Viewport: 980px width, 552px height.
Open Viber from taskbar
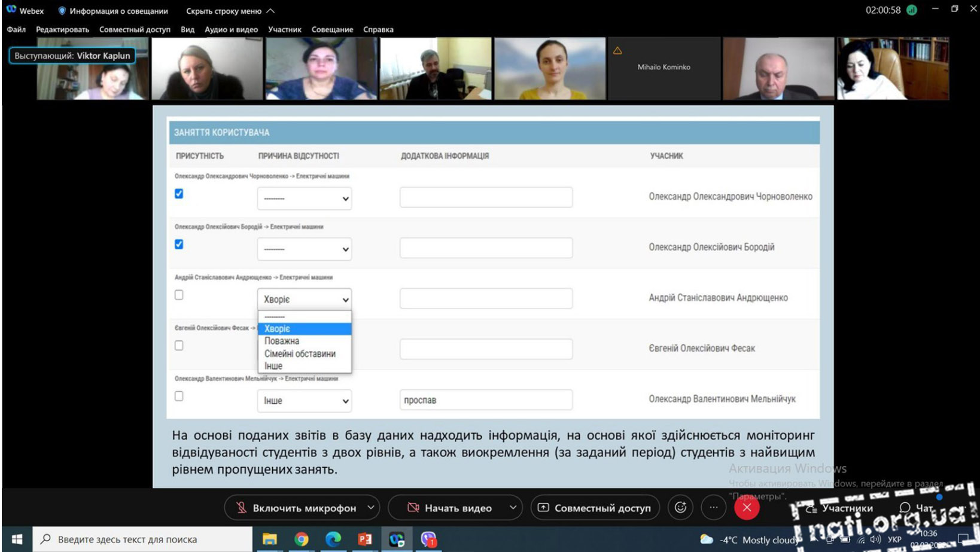428,539
